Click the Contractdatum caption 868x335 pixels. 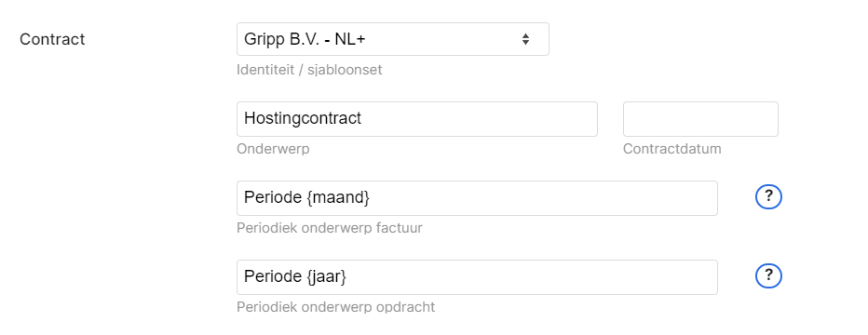(672, 149)
